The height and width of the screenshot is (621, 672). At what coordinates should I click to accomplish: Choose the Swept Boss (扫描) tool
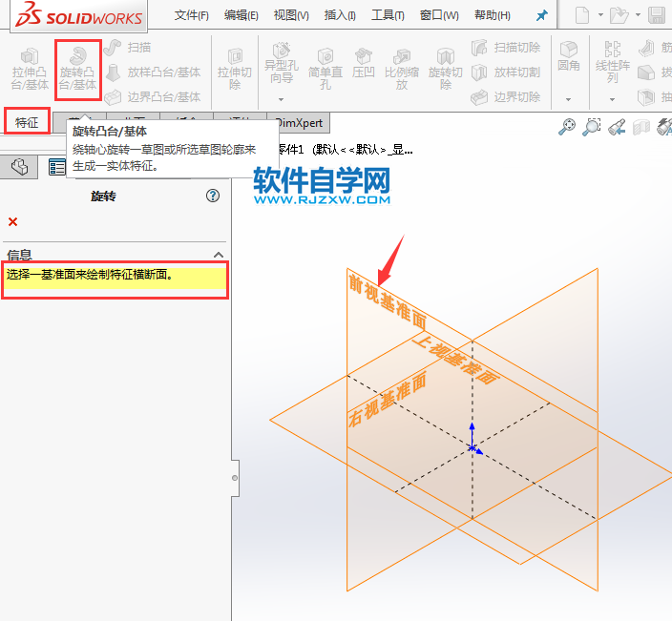tap(127, 48)
